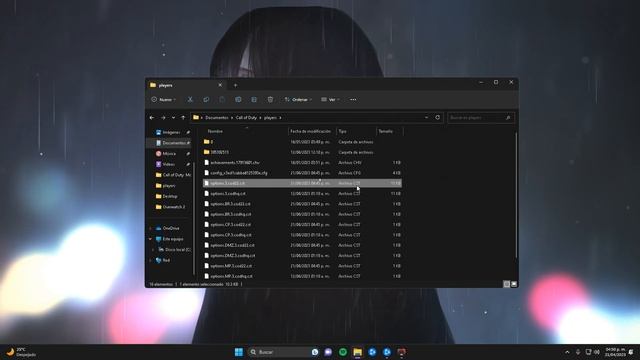Select the options.MP.3.cod22.cst file
640x360 pixels.
302,266
